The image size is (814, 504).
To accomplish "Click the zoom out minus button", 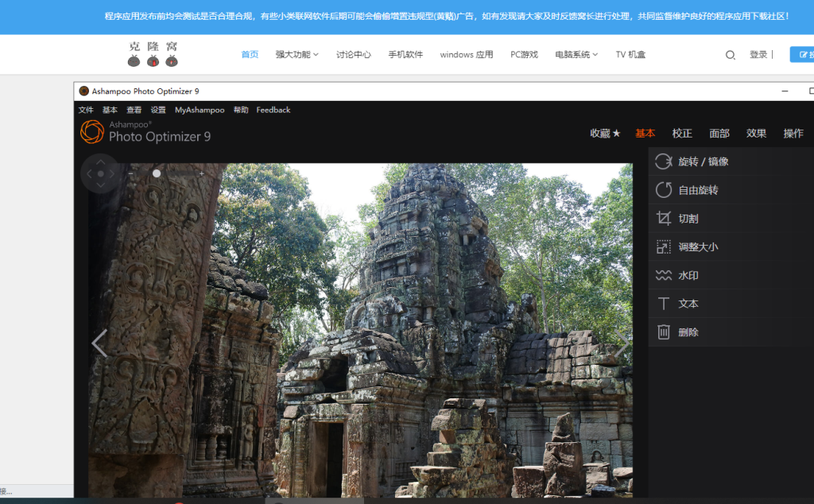I will 131,173.
